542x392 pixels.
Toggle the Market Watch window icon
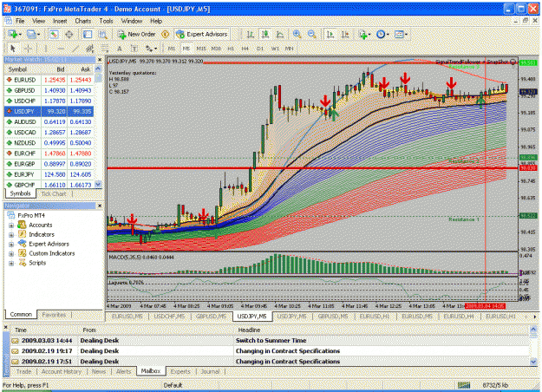point(54,34)
